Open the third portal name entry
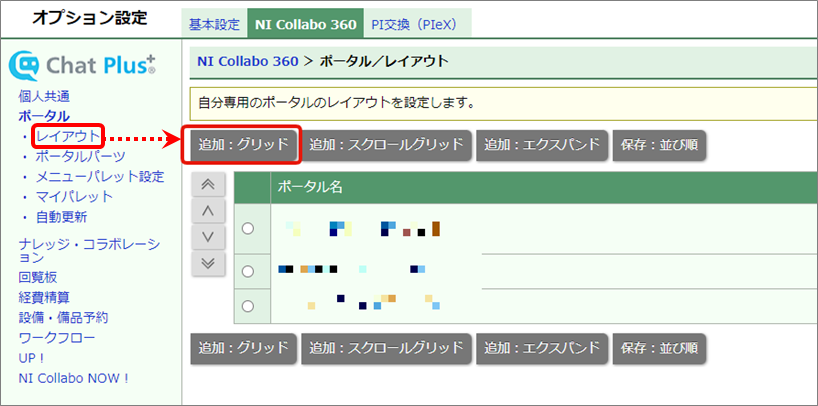The height and width of the screenshot is (406, 818). pyautogui.click(x=372, y=303)
